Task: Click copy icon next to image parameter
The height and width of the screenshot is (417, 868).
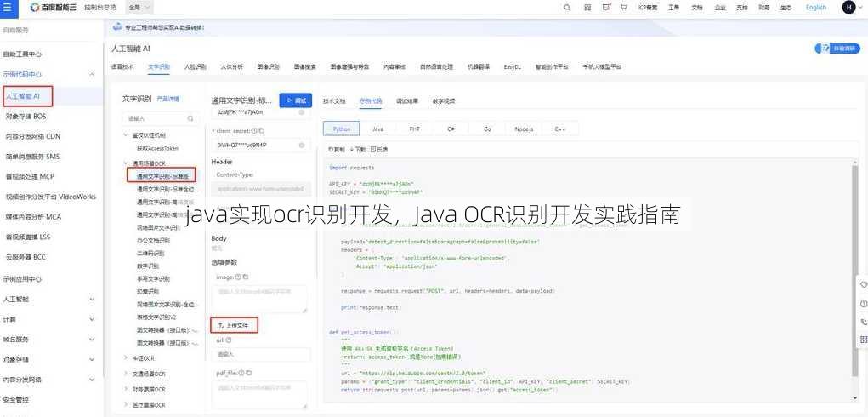Action: pyautogui.click(x=245, y=277)
